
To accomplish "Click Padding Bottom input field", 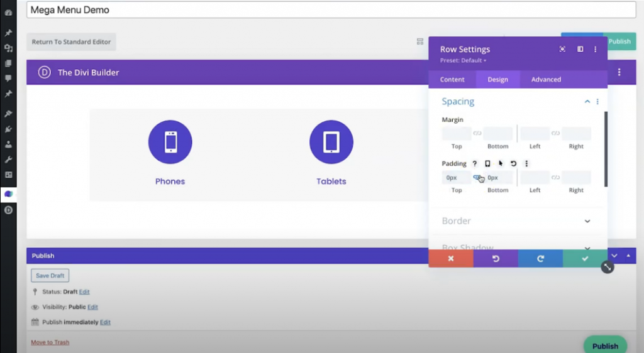I will (x=498, y=178).
